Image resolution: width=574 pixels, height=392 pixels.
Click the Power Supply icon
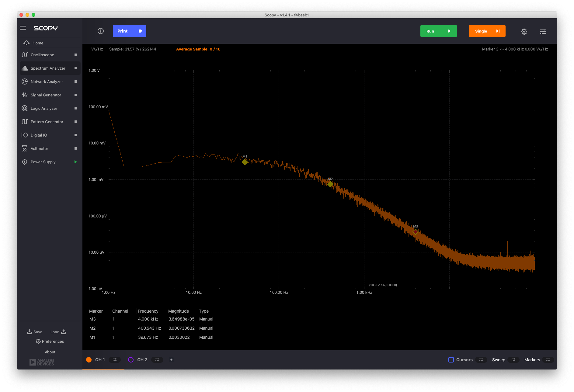[25, 162]
